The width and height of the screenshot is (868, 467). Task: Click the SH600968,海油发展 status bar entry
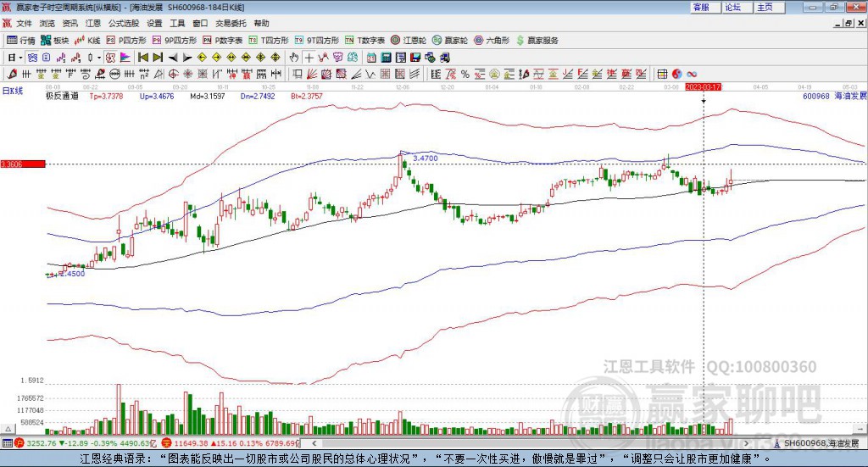point(816,443)
